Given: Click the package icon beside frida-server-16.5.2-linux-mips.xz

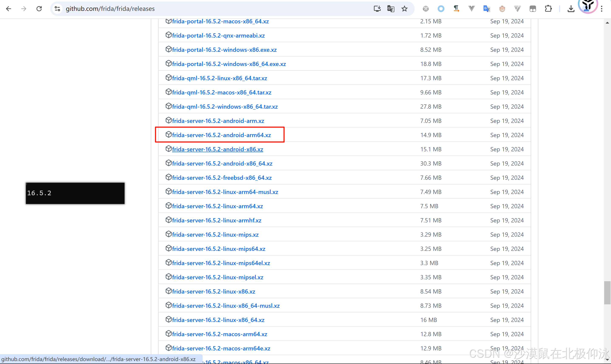Looking at the screenshot, I should pyautogui.click(x=168, y=234).
